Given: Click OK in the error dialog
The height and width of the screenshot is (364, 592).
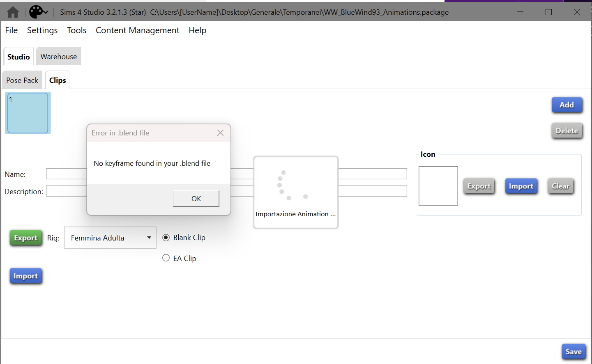Looking at the screenshot, I should (x=196, y=199).
